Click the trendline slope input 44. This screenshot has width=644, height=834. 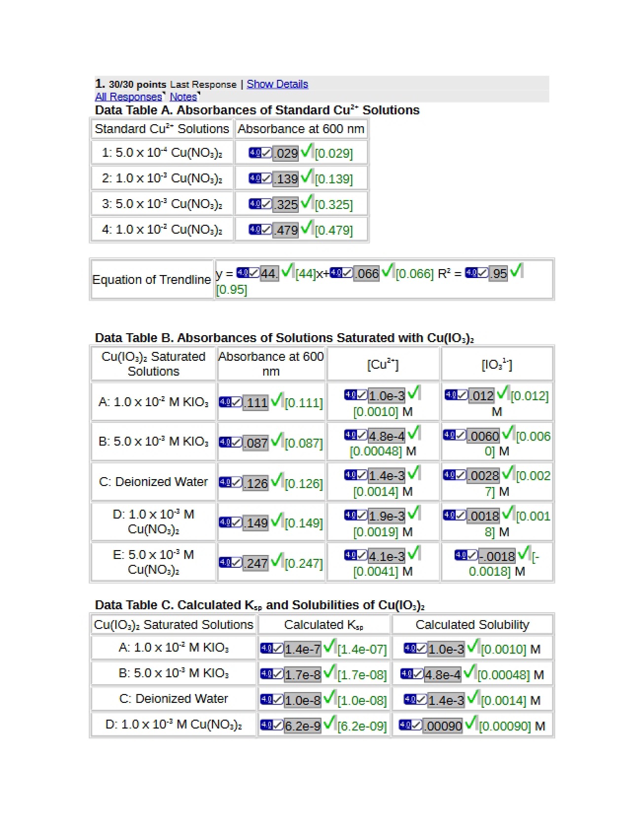coord(269,273)
